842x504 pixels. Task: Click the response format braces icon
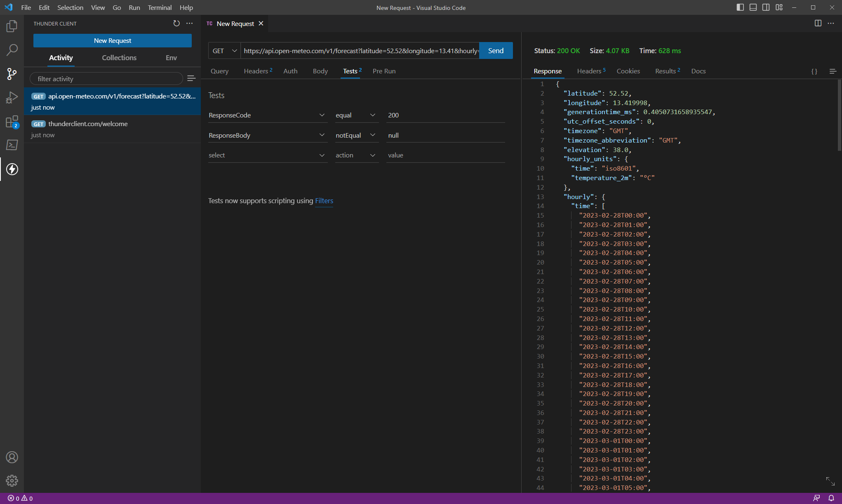[814, 71]
